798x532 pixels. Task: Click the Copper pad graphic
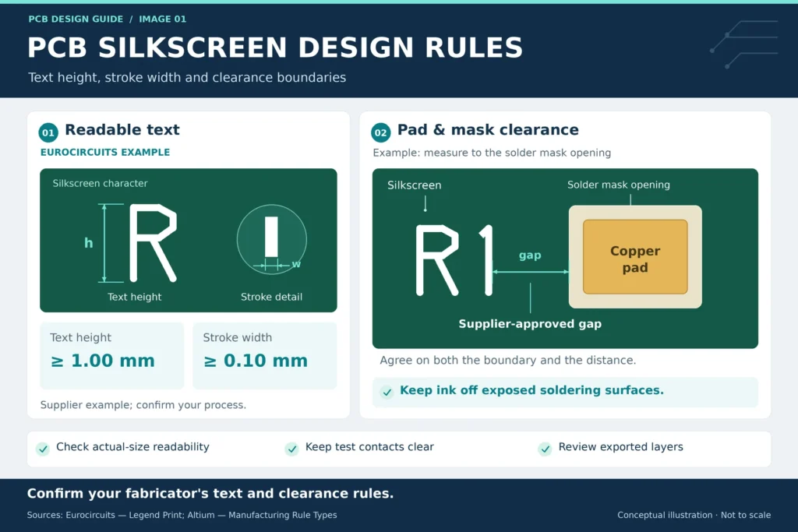tap(635, 257)
